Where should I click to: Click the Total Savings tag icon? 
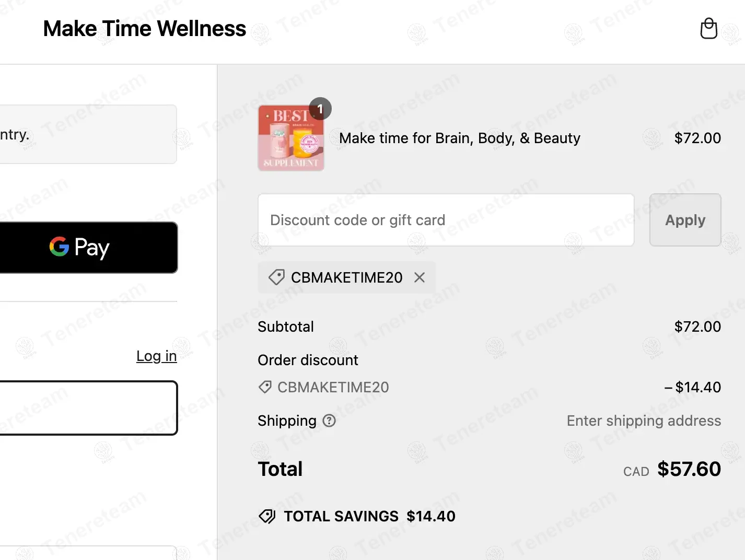pyautogui.click(x=267, y=516)
